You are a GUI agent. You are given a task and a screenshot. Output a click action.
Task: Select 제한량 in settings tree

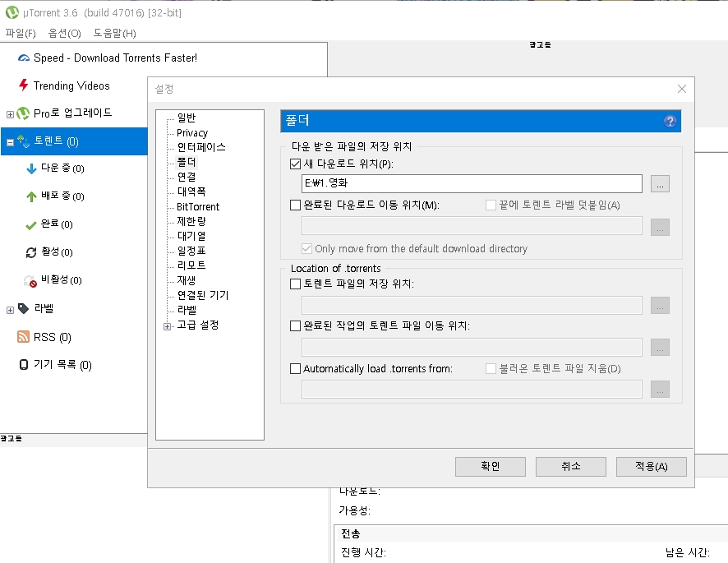click(x=191, y=221)
